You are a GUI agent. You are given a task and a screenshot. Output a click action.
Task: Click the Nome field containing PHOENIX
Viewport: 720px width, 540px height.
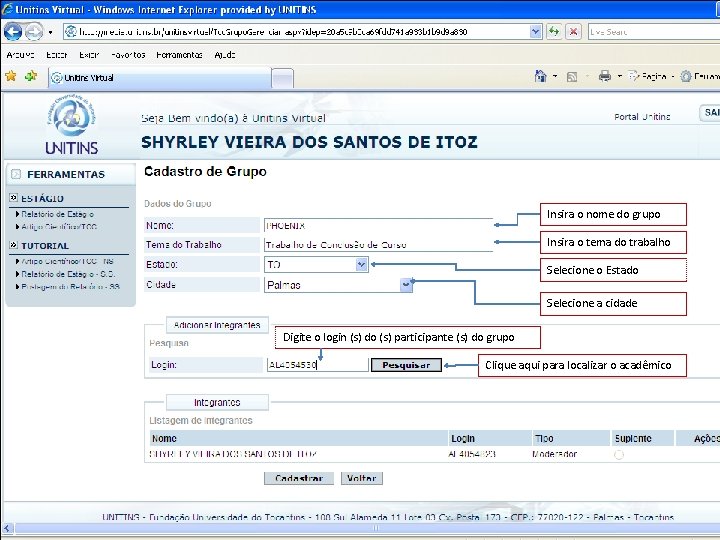(x=378, y=225)
